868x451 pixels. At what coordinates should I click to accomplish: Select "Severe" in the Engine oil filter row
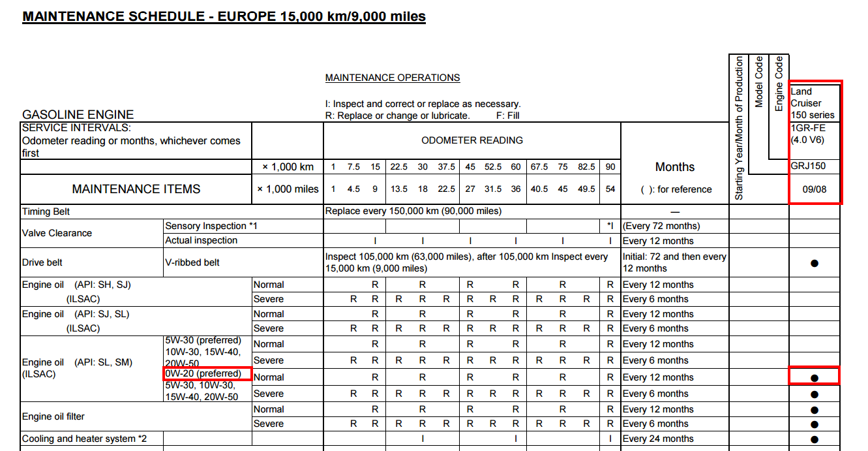click(x=269, y=424)
